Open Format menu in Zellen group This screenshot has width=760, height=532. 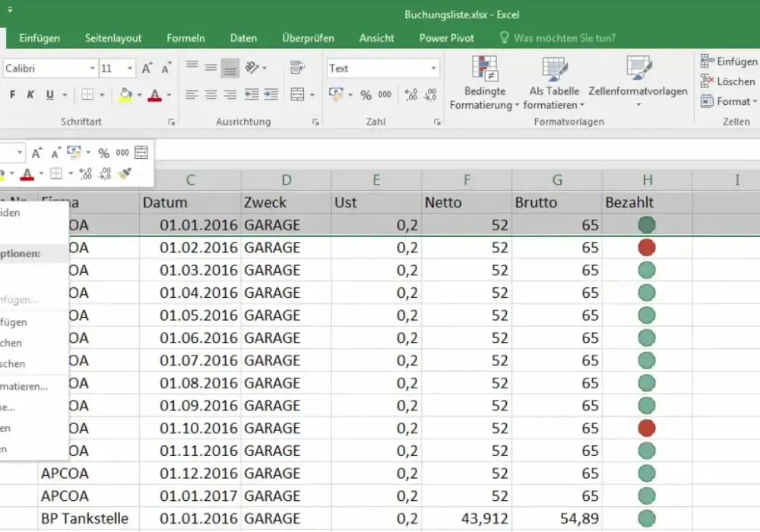pos(729,101)
